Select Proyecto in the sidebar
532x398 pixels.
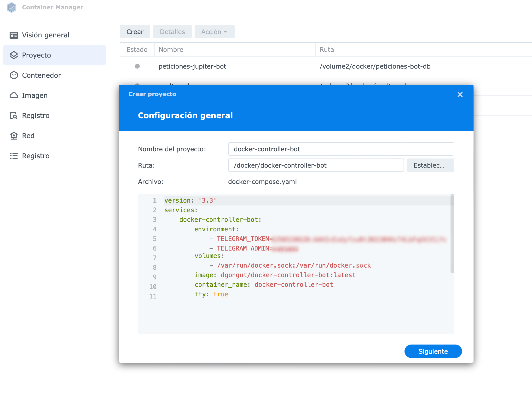tap(54, 55)
